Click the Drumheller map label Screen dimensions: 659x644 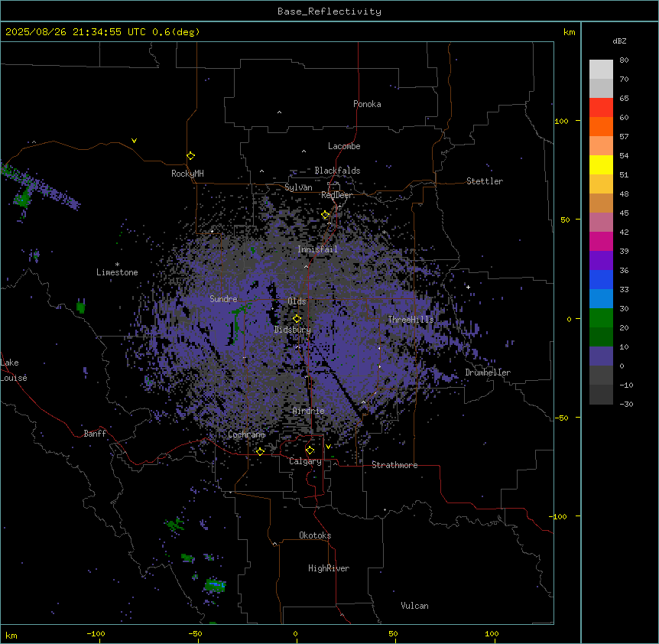tap(488, 372)
